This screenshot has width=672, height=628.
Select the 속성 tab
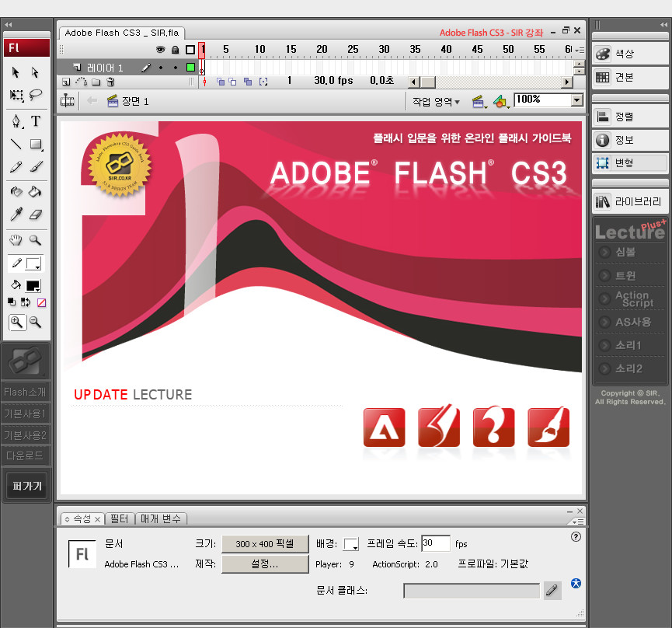click(82, 518)
